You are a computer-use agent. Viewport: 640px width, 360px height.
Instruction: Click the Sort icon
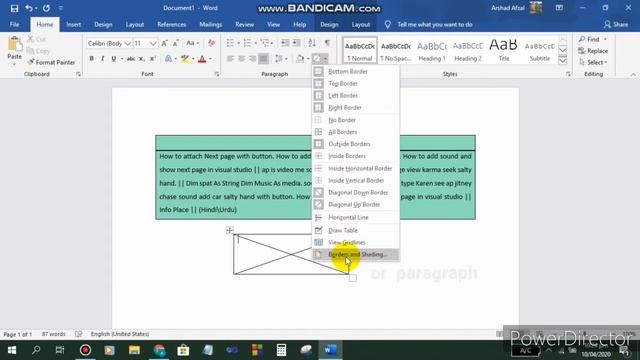pyautogui.click(x=312, y=43)
